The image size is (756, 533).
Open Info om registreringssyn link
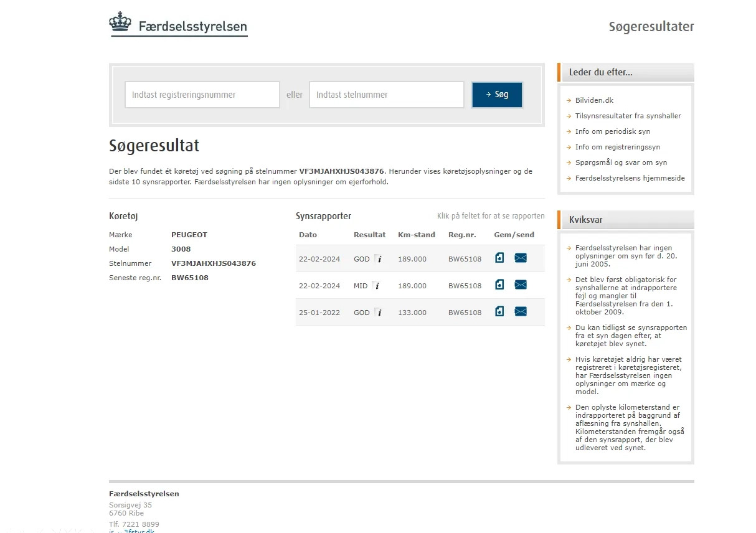[x=618, y=147]
